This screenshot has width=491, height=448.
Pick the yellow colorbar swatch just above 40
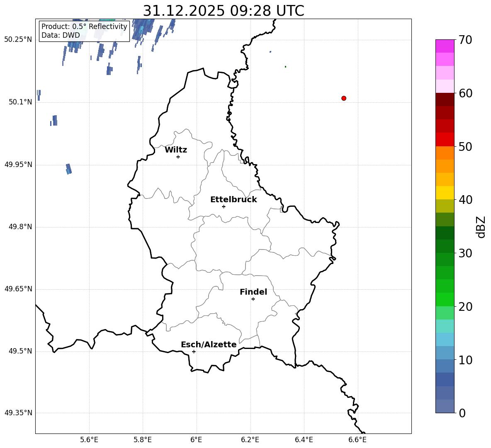tap(445, 193)
